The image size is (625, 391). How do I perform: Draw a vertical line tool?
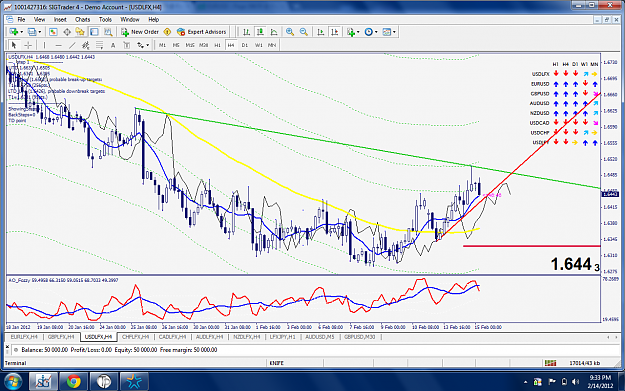(x=44, y=45)
